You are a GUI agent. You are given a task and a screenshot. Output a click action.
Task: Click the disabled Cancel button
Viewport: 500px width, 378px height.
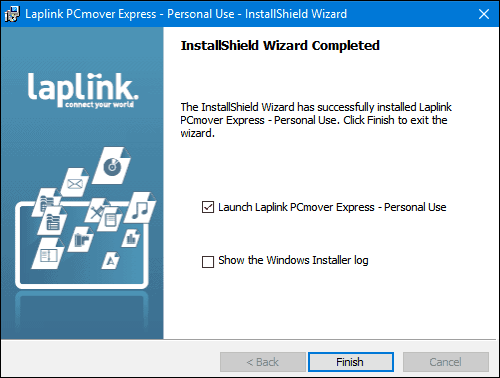pyautogui.click(x=446, y=362)
